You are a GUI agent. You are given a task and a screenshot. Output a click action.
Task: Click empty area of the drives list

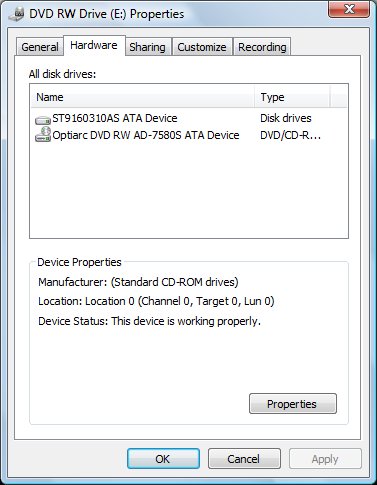189,190
